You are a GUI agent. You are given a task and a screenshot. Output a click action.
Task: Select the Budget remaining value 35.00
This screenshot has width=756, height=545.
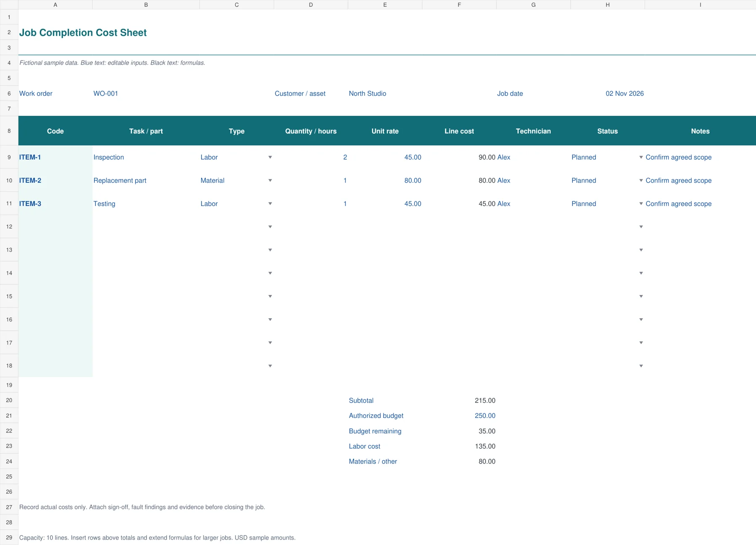[x=459, y=431]
